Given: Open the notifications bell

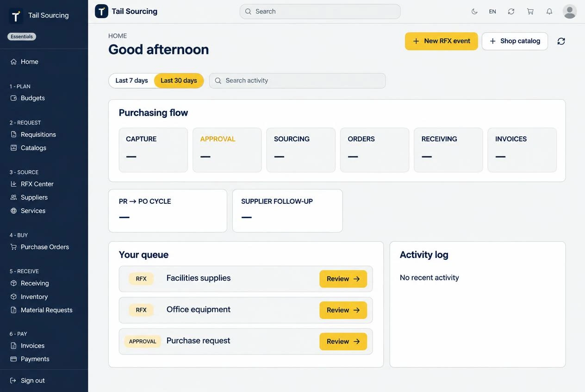Looking at the screenshot, I should [549, 12].
